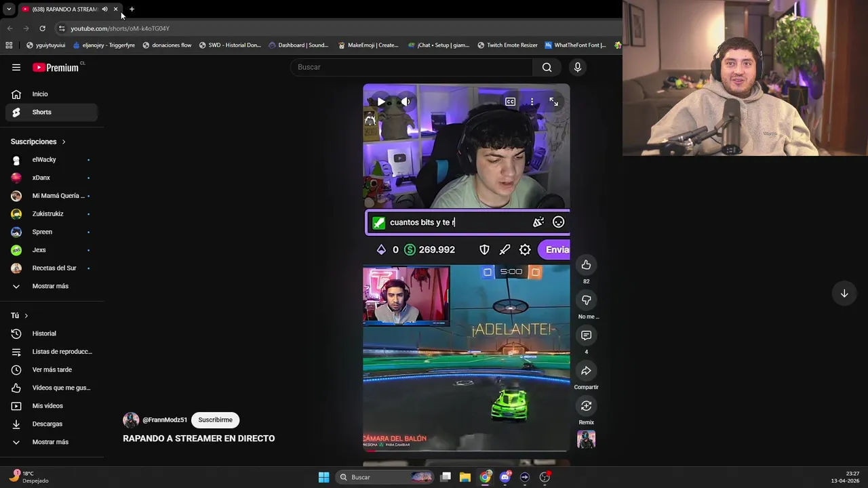
Task: Start voice search with microphone
Action: coord(578,67)
